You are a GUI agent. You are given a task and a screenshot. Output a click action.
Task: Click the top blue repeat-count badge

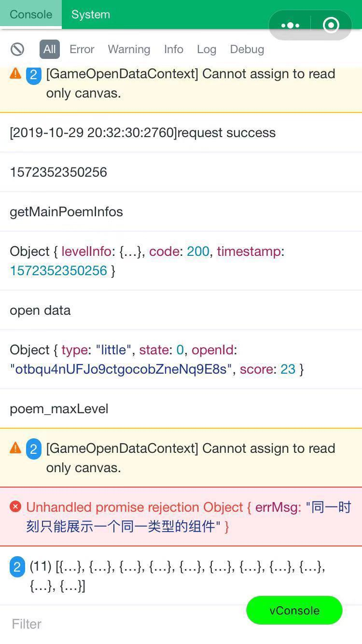33,75
